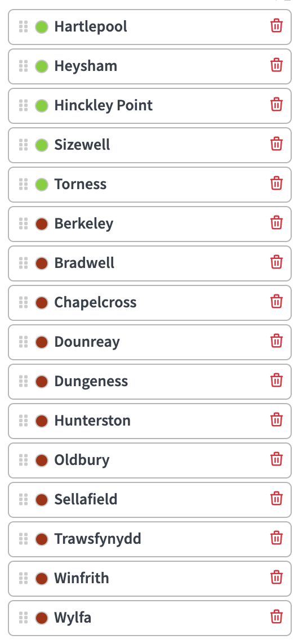Click the brown color dot beside Sellafield

[42, 499]
